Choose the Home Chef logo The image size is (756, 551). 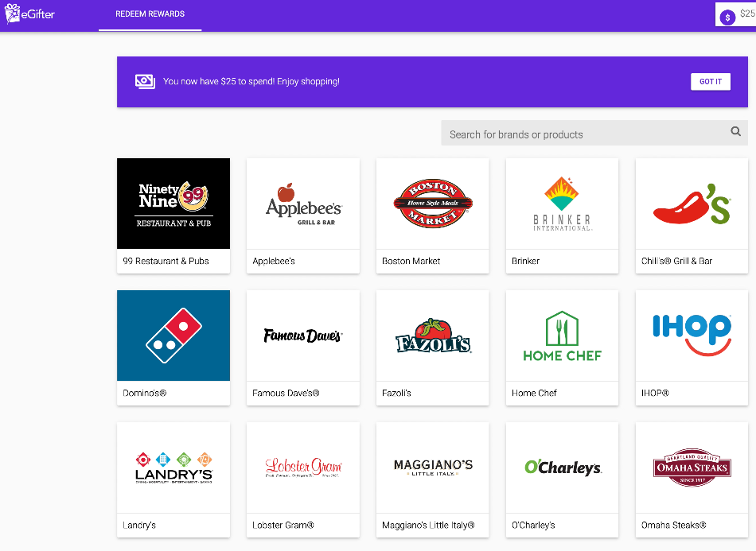coord(562,336)
